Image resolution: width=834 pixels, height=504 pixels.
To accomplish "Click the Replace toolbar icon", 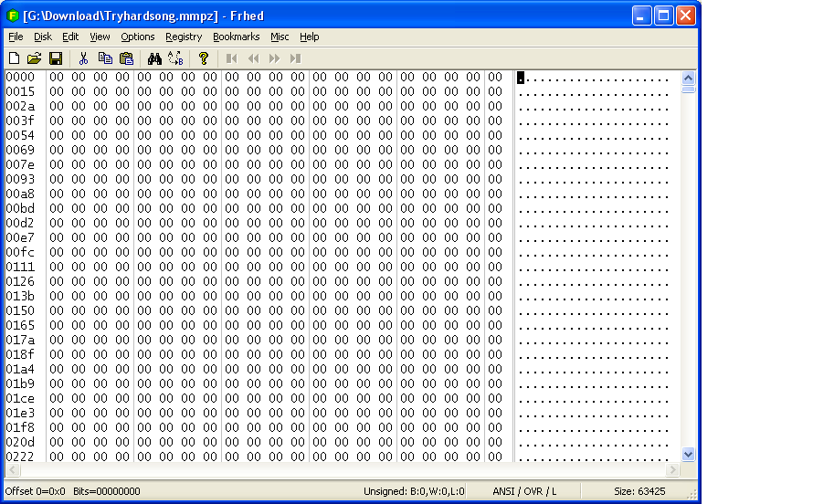I will pyautogui.click(x=176, y=58).
